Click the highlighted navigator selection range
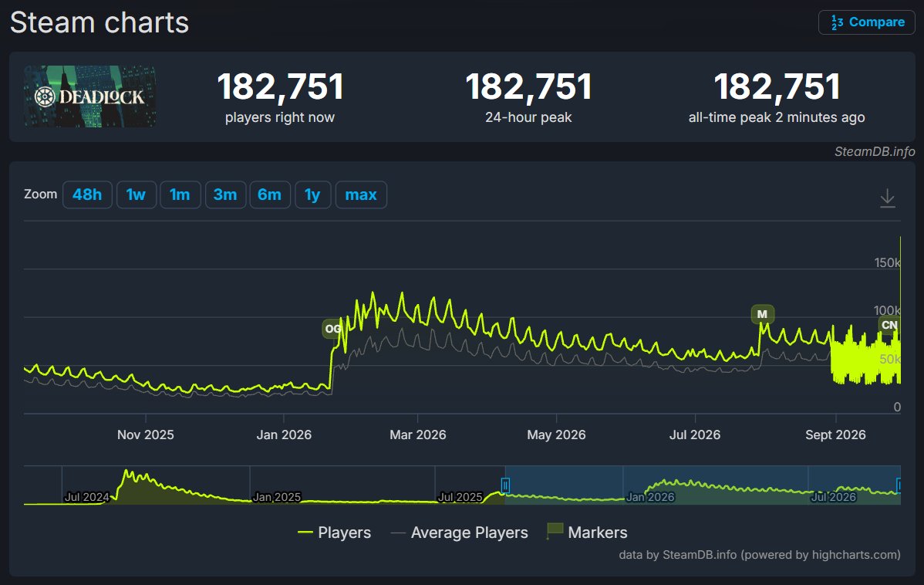Screen dimensions: 924x585 pyautogui.click(x=703, y=485)
